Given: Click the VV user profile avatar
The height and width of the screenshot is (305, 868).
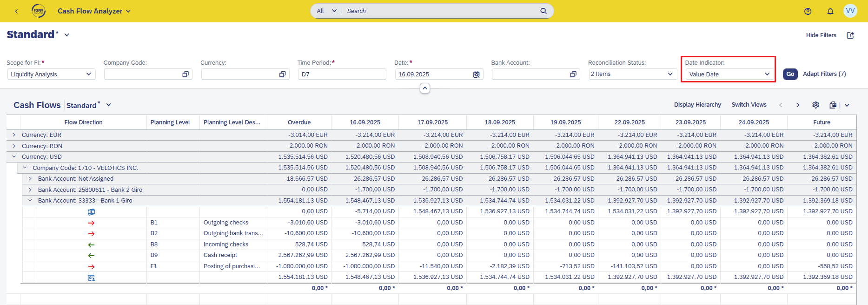Looking at the screenshot, I should (x=850, y=11).
